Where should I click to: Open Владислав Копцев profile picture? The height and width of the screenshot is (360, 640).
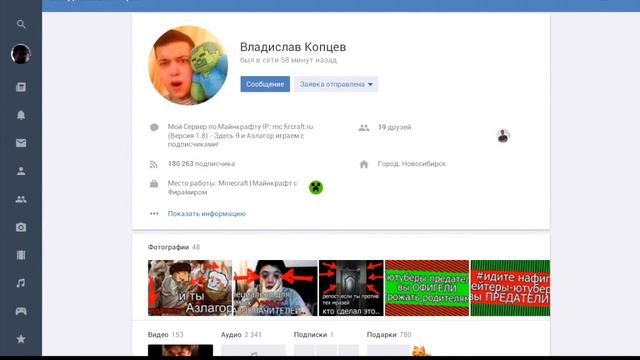(x=188, y=65)
